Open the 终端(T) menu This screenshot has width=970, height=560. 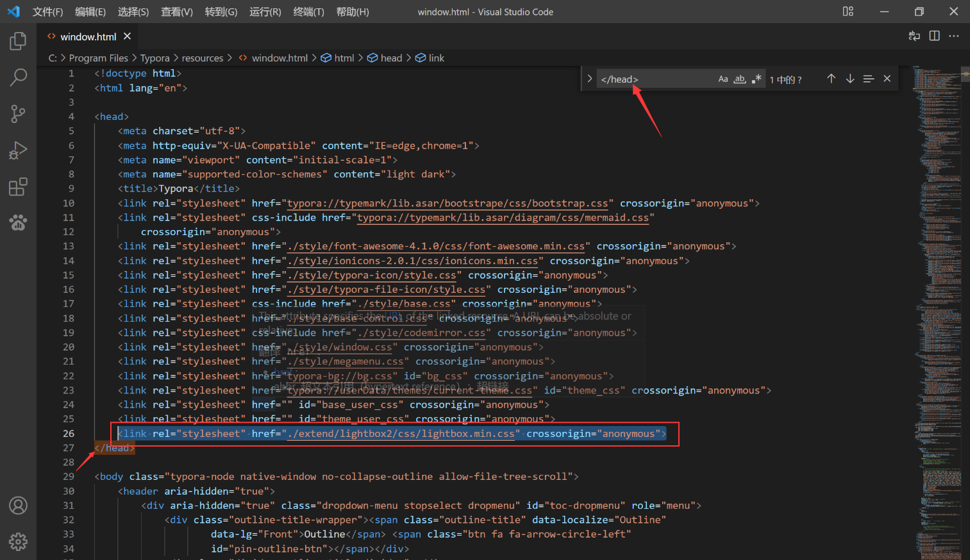(308, 12)
